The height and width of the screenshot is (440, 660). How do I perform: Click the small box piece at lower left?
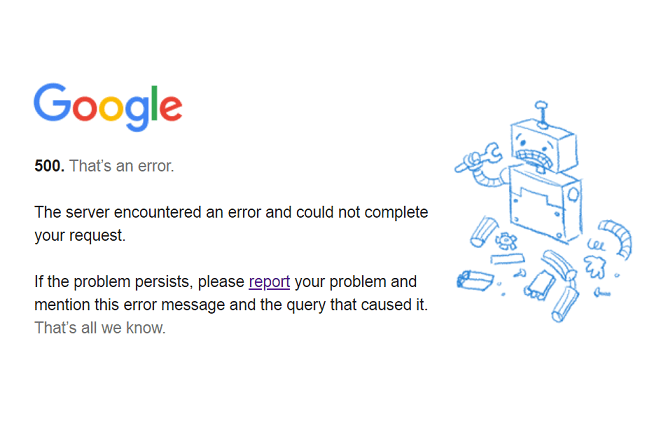tap(475, 280)
